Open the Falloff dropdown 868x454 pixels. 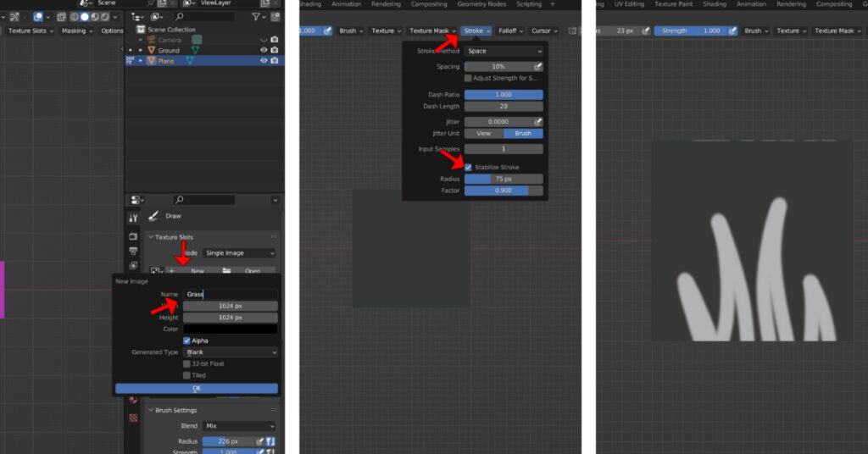[510, 30]
